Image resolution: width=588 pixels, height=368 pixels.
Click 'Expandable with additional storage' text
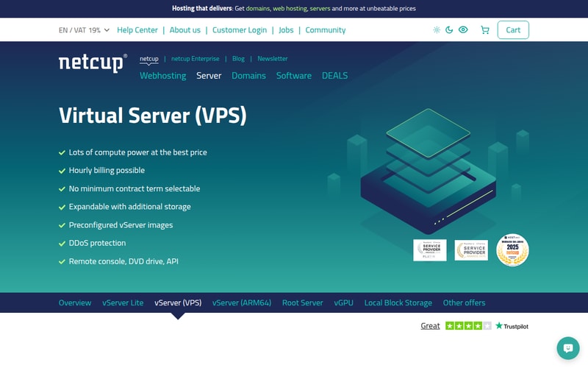click(x=130, y=207)
